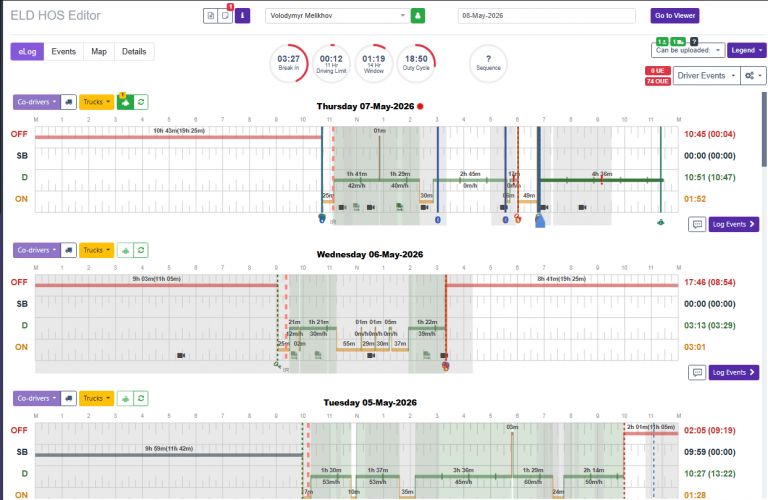768x500 pixels.
Task: Select the 3h 36m driving segment Tuesday
Action: [463, 476]
